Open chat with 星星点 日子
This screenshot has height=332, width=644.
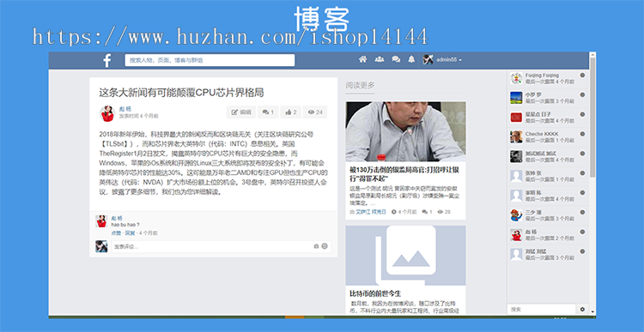[548, 118]
